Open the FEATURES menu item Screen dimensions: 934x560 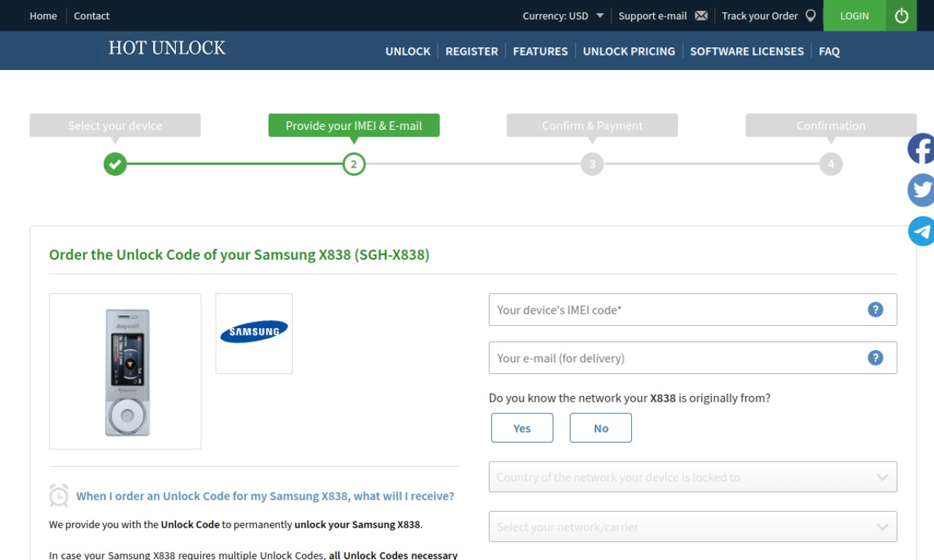(x=540, y=51)
